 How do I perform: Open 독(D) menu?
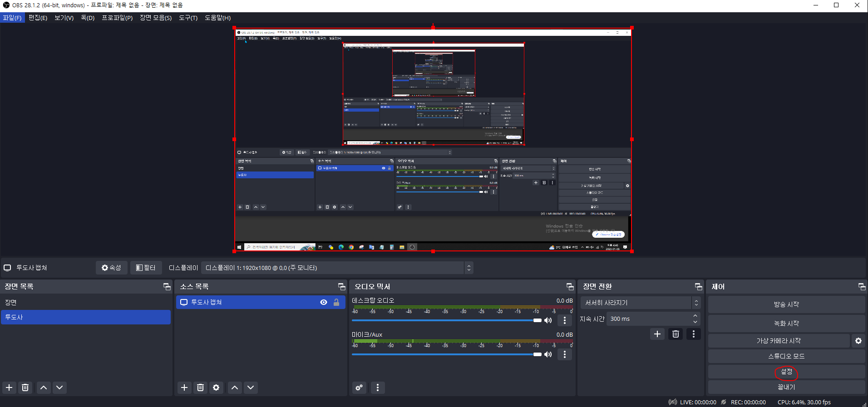coord(88,18)
